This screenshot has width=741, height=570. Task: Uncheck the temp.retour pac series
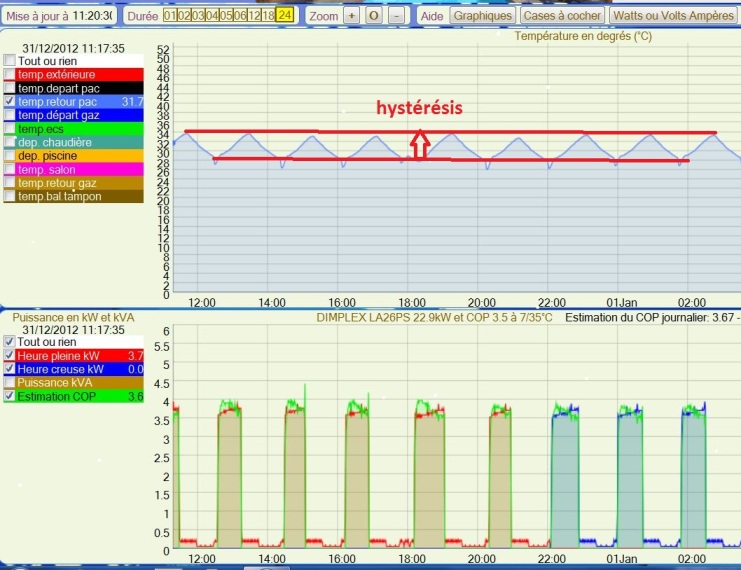pyautogui.click(x=10, y=102)
